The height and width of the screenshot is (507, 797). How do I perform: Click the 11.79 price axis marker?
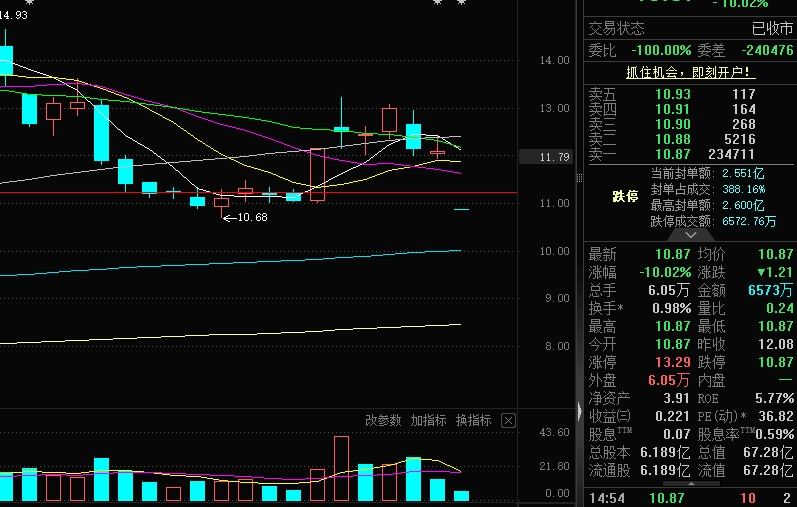546,157
